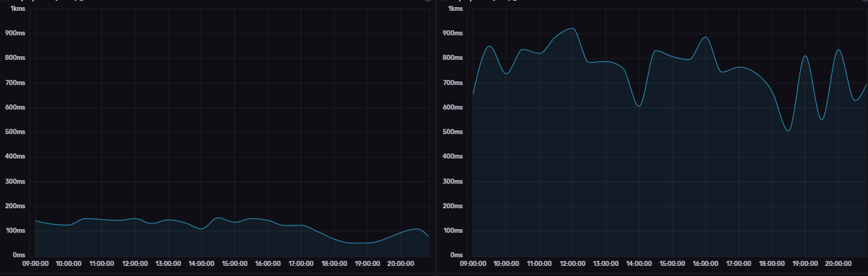868x276 pixels.
Task: Click the 15:00:00 time label in right graph
Action: click(x=673, y=264)
